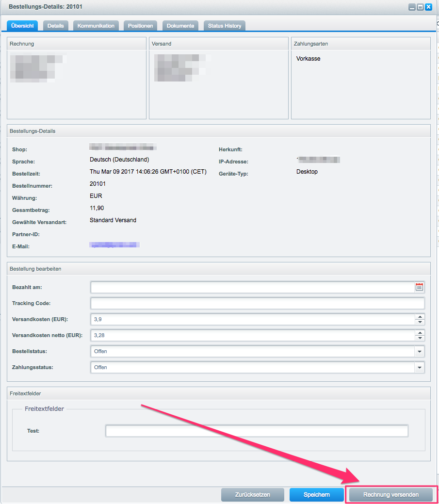
Task: Click the Zahlungsarten panel header
Action: pyautogui.click(x=360, y=44)
